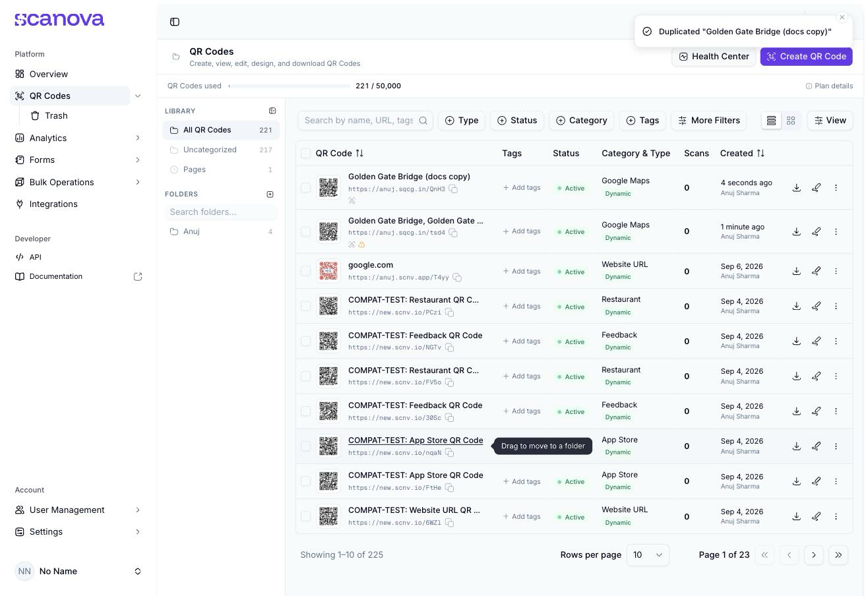The image size is (868, 596).
Task: Jump to last page of results
Action: [x=838, y=555]
